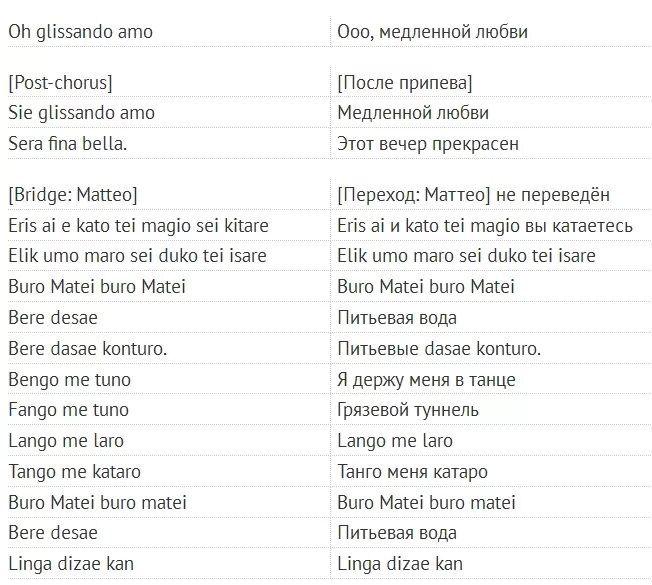Click the 'Elik umo maro sei duko' original line
The width and height of the screenshot is (652, 585).
137,256
